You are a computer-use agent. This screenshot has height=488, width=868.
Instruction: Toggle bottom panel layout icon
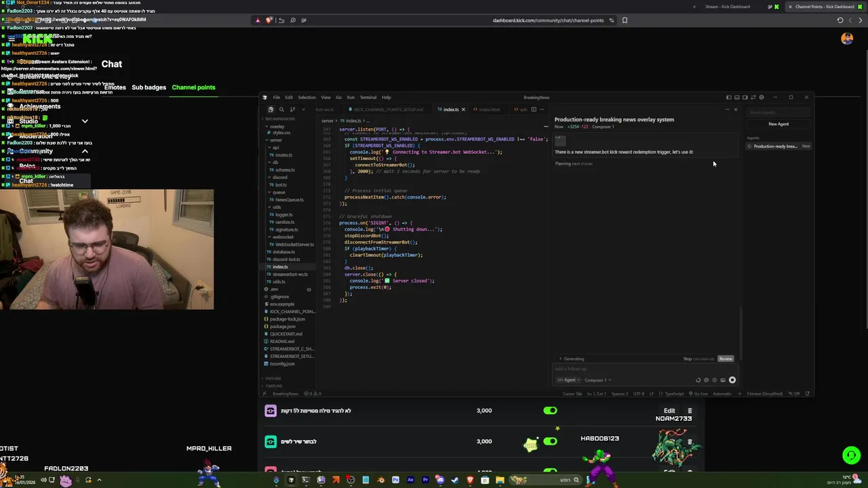pos(736,97)
